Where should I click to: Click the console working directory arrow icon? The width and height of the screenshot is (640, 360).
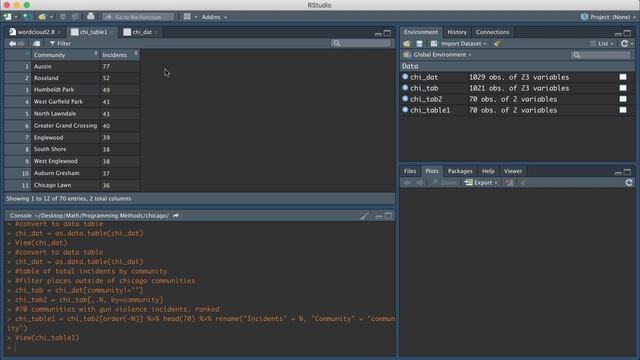(176, 216)
